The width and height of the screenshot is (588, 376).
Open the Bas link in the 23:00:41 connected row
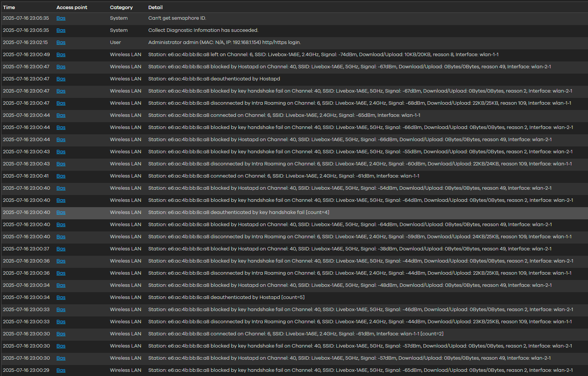(61, 176)
